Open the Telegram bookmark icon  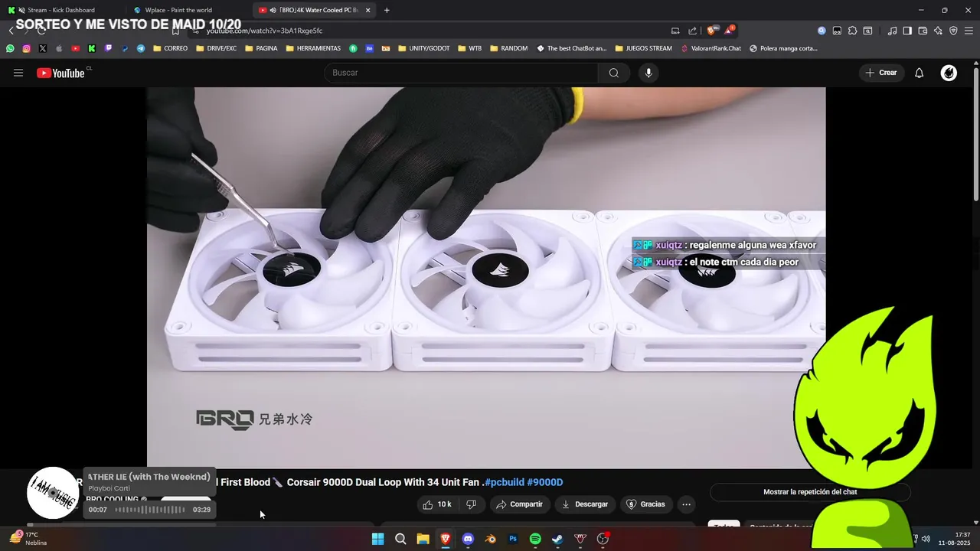coord(141,48)
